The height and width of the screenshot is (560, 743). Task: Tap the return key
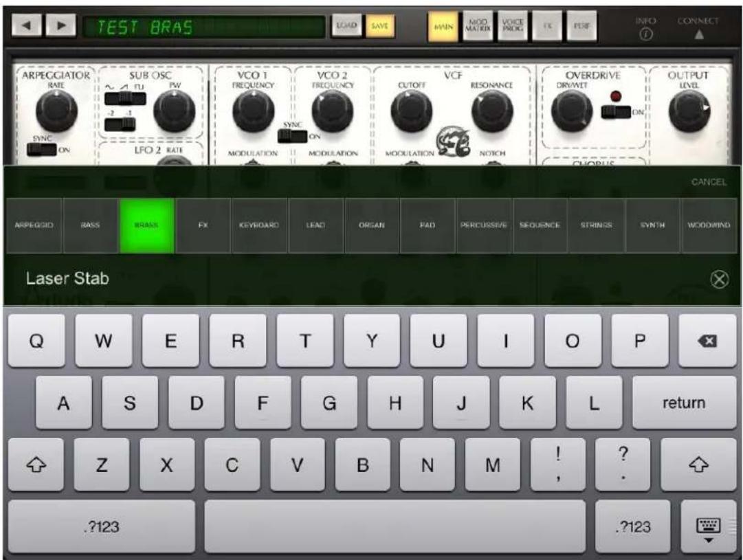coord(684,403)
